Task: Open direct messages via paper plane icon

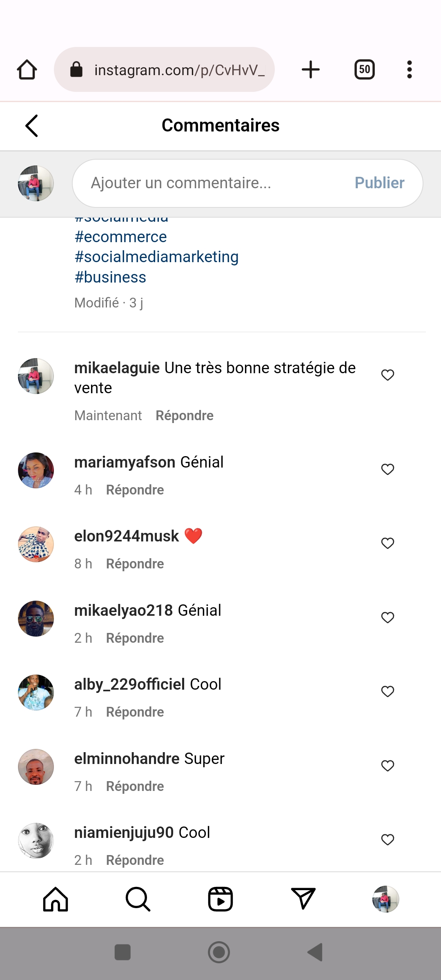Action: 303,899
